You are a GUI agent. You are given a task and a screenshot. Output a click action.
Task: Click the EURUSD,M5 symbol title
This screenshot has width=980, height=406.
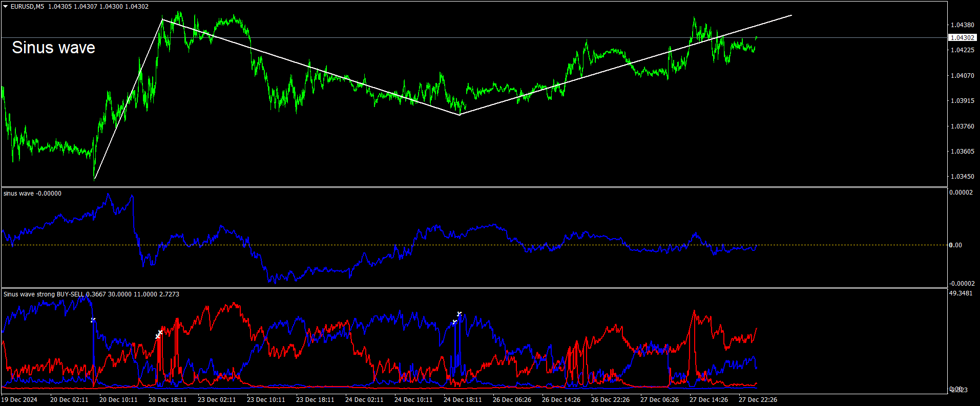click(27, 7)
